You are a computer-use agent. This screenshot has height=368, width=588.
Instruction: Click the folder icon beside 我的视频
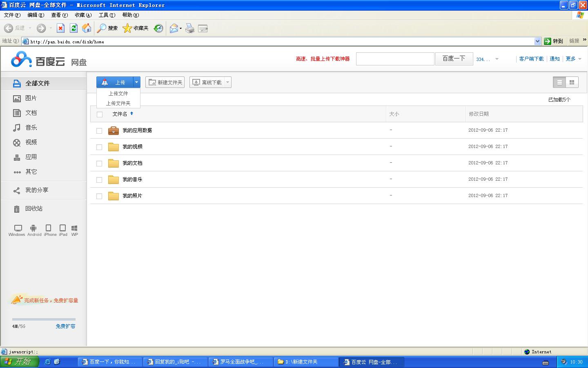coord(114,147)
